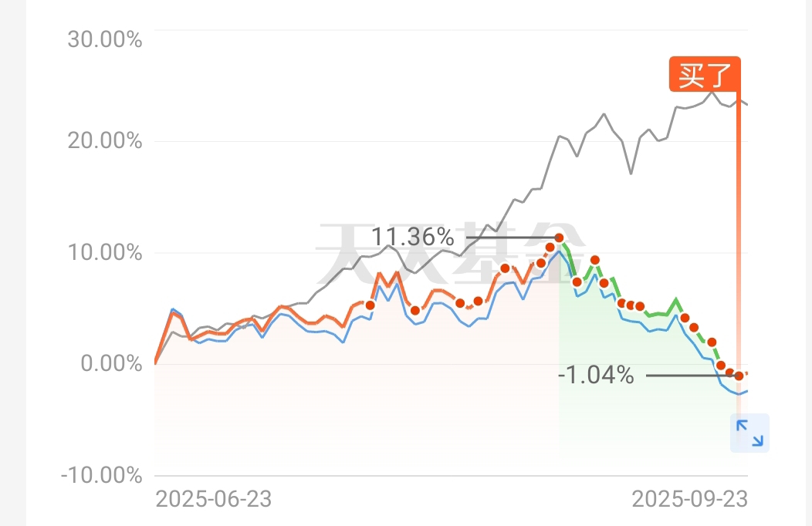Click the red dot at the 11.36% peak

coord(560,238)
